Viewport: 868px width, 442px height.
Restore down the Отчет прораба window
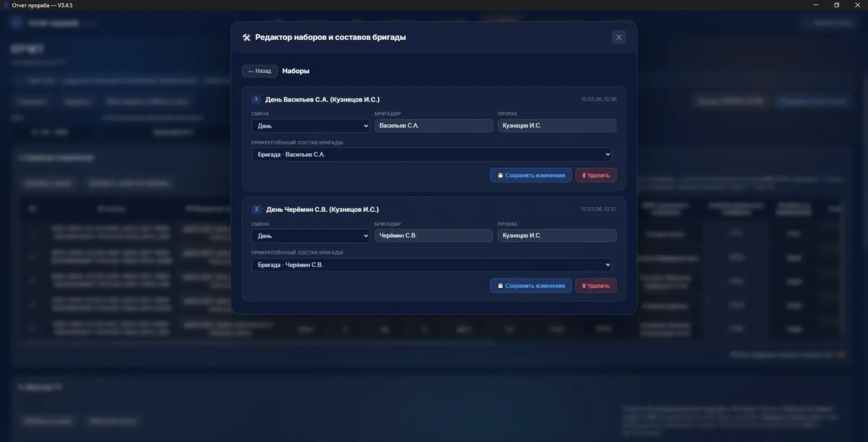837,5
